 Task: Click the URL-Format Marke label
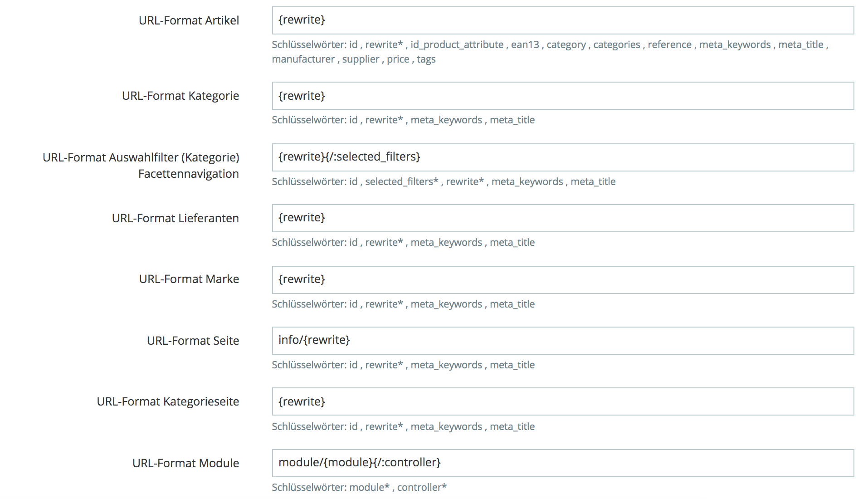pyautogui.click(x=189, y=279)
